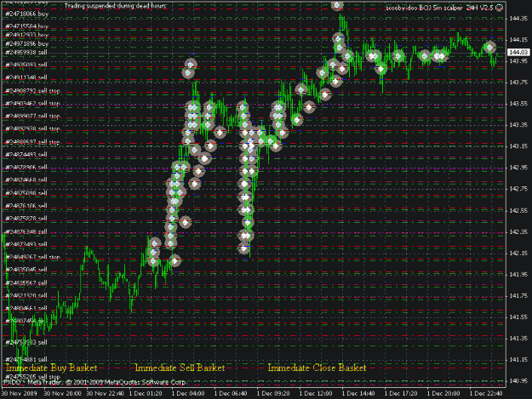This screenshot has width=532, height=399.
Task: Click the 142.95 price axis label
Action: (518, 168)
